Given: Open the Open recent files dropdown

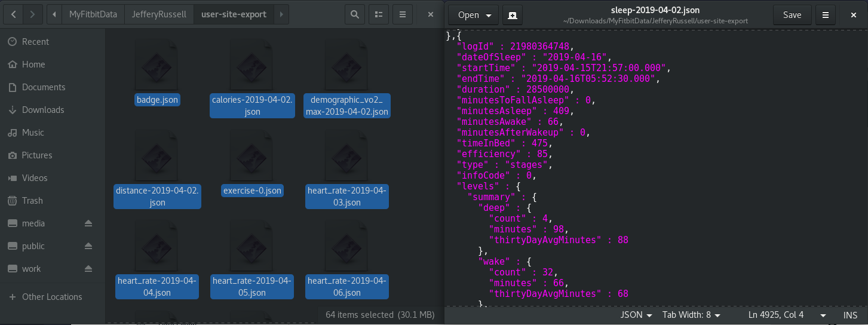Looking at the screenshot, I should coord(473,15).
